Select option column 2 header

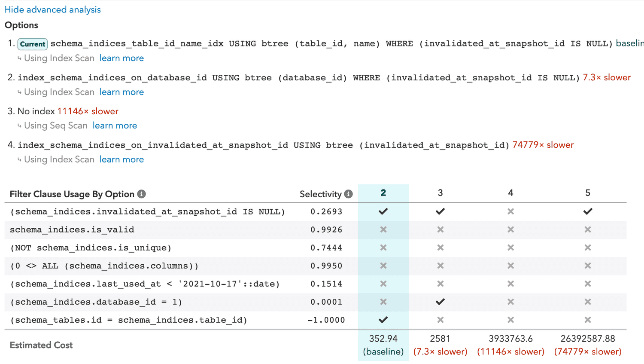click(x=383, y=193)
